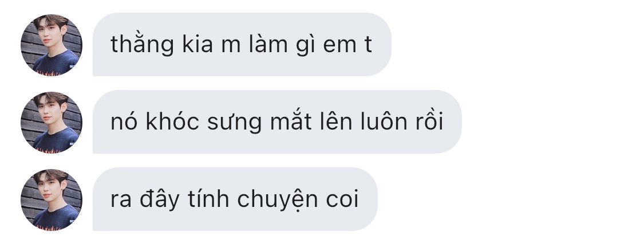Open sender's avatar beside the first message
Screen dimensions: 644x235
click(52, 45)
